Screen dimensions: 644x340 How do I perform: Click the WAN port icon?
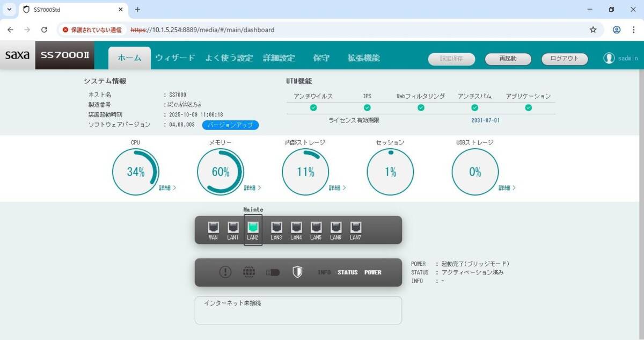pyautogui.click(x=213, y=227)
